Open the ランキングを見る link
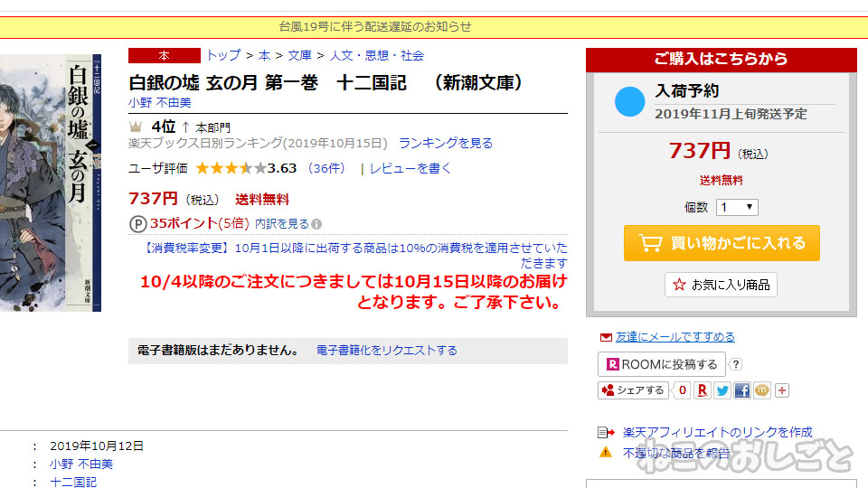 point(446,144)
